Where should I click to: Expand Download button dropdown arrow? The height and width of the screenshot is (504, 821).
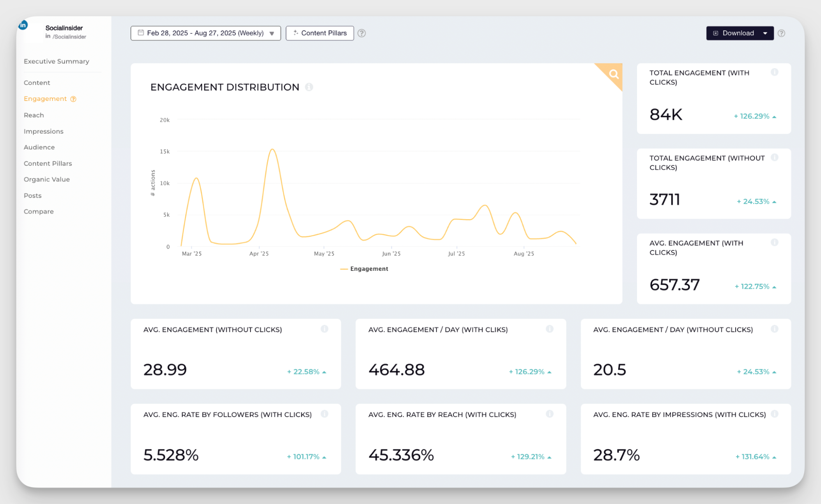point(765,33)
